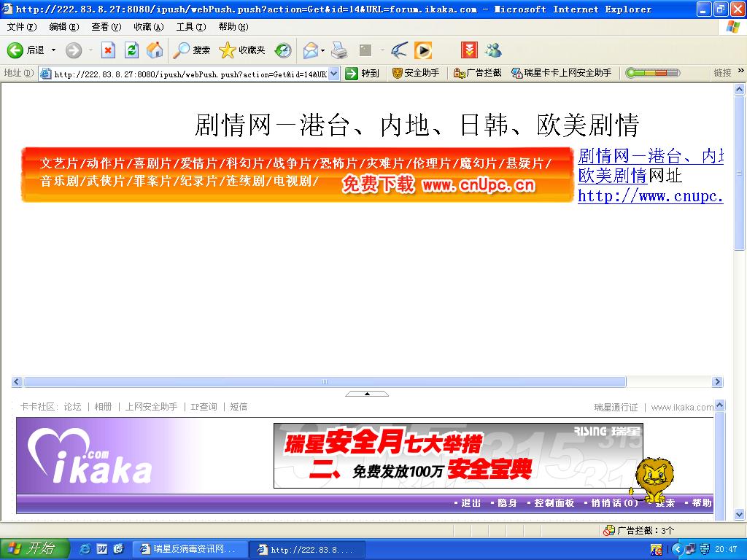This screenshot has width=747, height=560.
Task: Click the 瑞星安全月七大举措 banner
Action: coord(458,456)
